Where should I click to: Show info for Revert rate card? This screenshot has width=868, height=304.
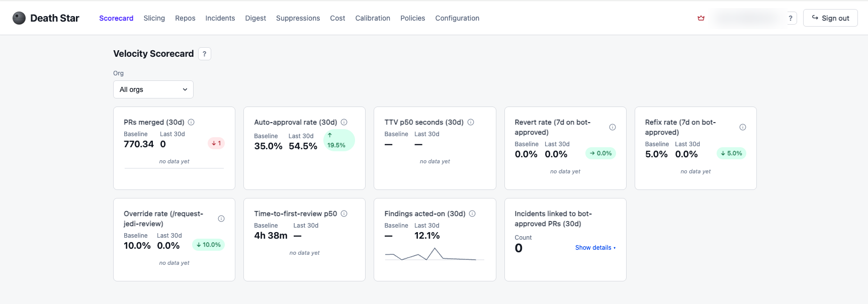pos(613,127)
